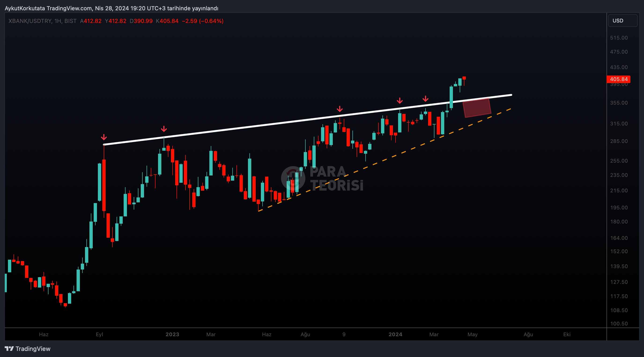644x357 pixels.
Task: Click the 355.00 price axis label
Action: (619, 103)
